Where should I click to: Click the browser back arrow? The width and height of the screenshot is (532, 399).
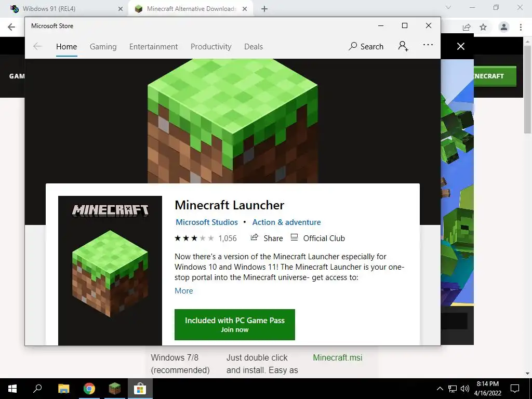11,27
